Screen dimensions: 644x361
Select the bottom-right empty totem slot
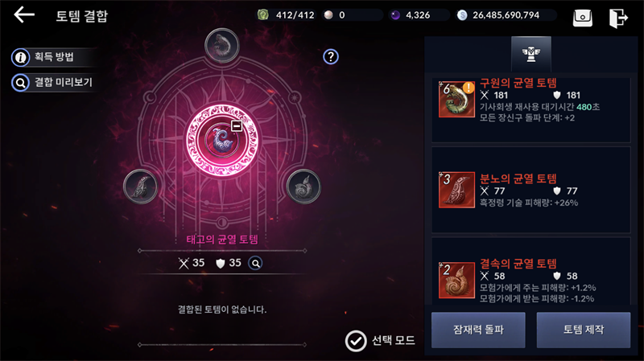pos(303,187)
